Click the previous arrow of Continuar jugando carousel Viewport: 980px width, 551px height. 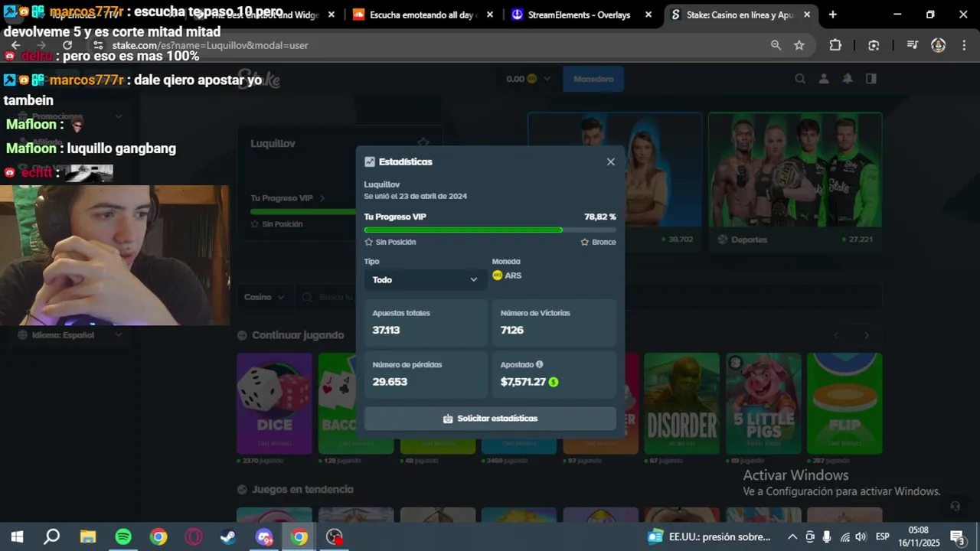click(x=837, y=335)
